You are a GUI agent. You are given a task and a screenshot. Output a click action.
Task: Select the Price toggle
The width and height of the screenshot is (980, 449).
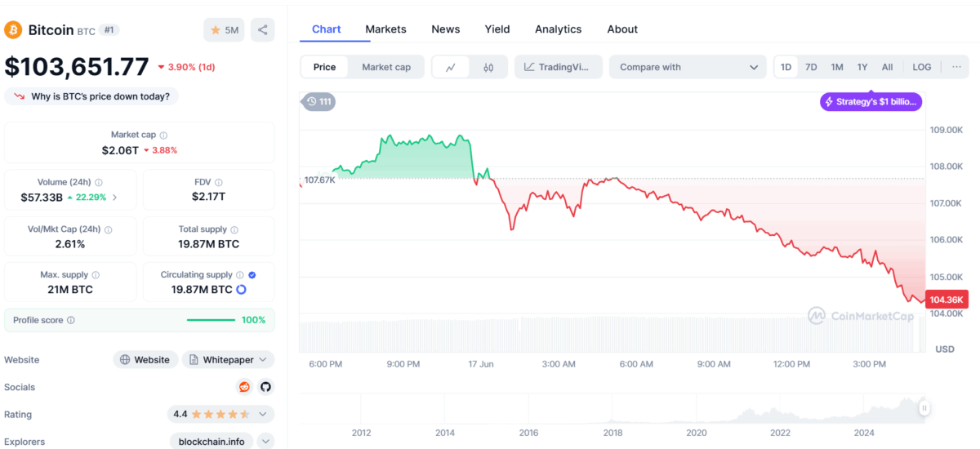[x=324, y=67]
